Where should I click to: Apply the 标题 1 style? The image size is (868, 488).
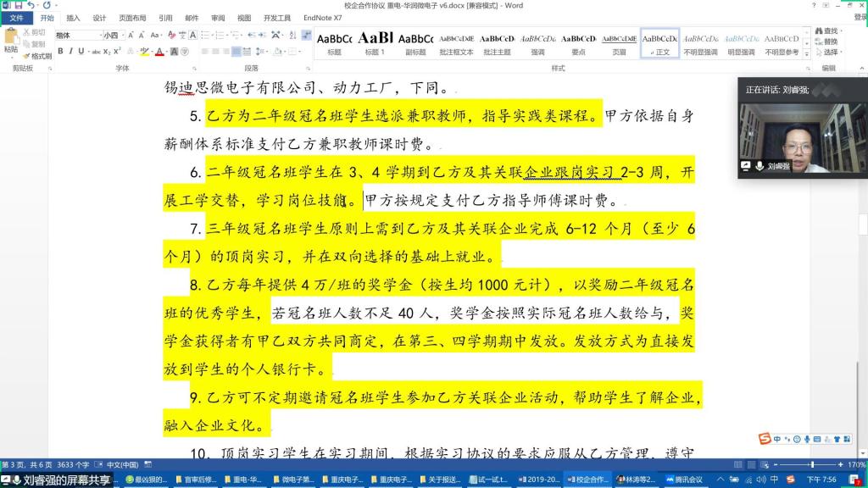(x=375, y=42)
